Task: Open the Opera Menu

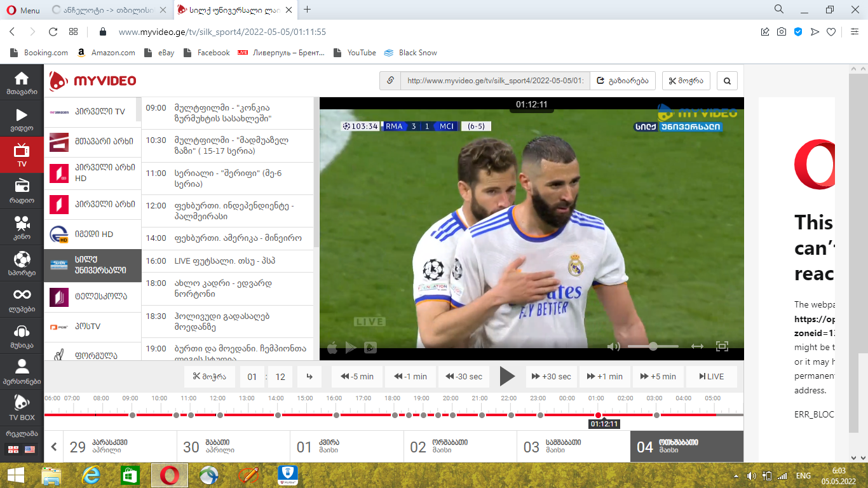Action: click(x=23, y=10)
